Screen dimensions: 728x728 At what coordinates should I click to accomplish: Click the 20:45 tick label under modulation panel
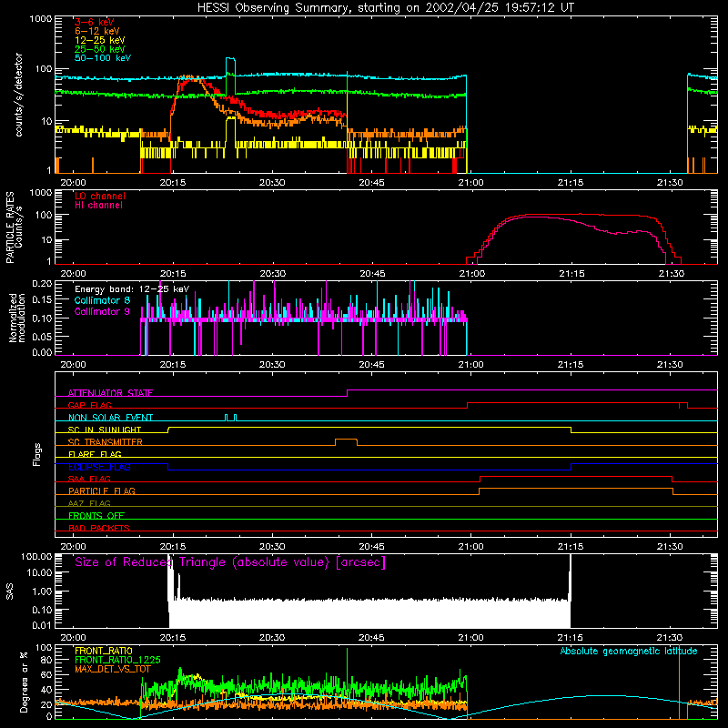click(371, 365)
